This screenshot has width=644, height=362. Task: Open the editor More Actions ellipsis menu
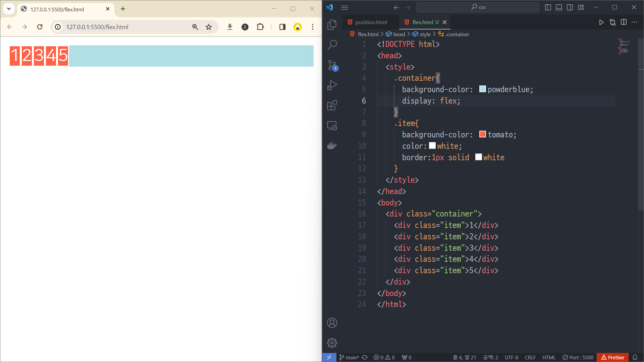click(634, 22)
